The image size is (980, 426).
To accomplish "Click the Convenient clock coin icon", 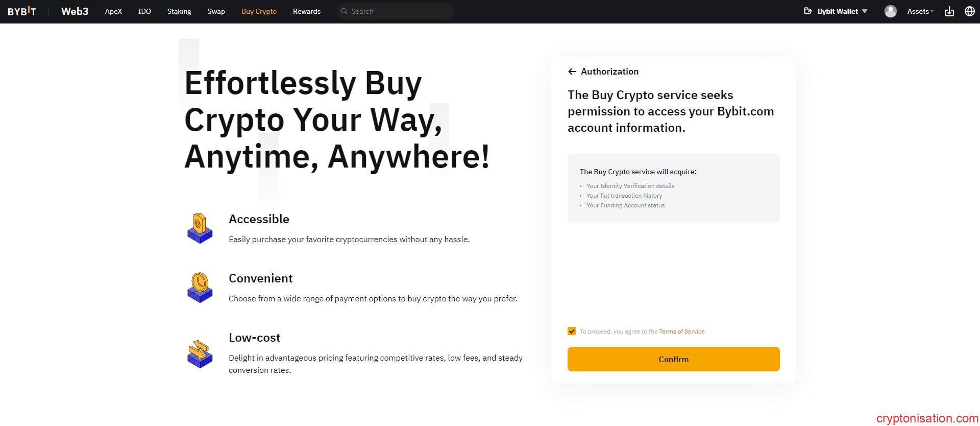I will 200,288.
